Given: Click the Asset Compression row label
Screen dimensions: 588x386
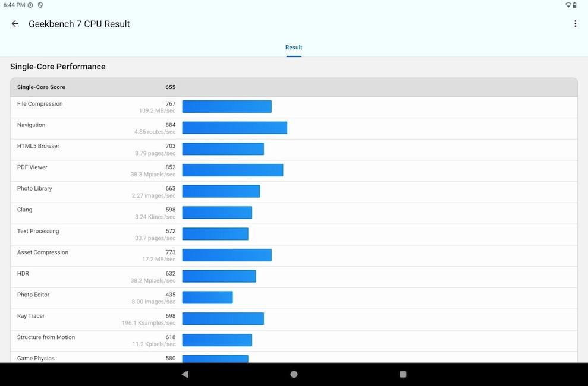Looking at the screenshot, I should pos(43,252).
